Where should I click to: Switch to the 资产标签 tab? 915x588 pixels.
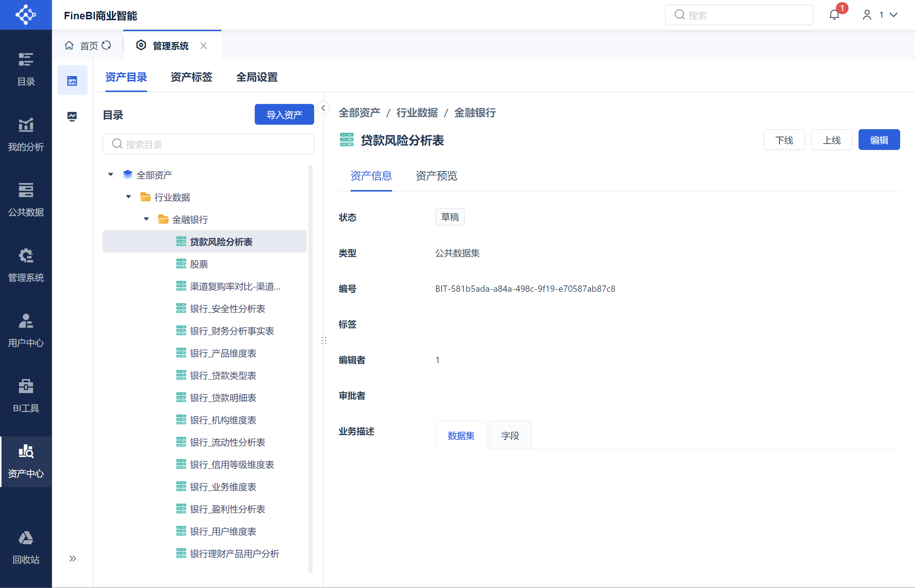(191, 77)
